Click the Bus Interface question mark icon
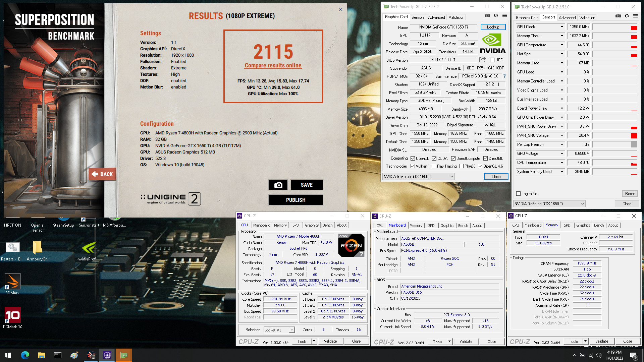 [504, 76]
